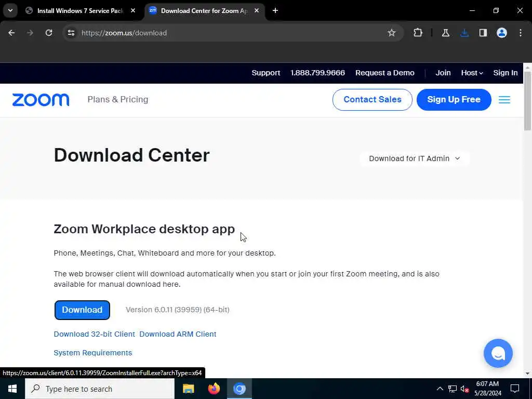
Task: Expand Download for IT Admin dropdown
Action: (415, 158)
